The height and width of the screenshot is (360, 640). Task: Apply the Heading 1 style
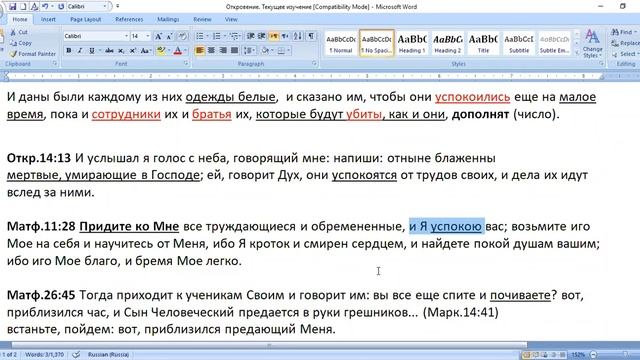[412, 42]
